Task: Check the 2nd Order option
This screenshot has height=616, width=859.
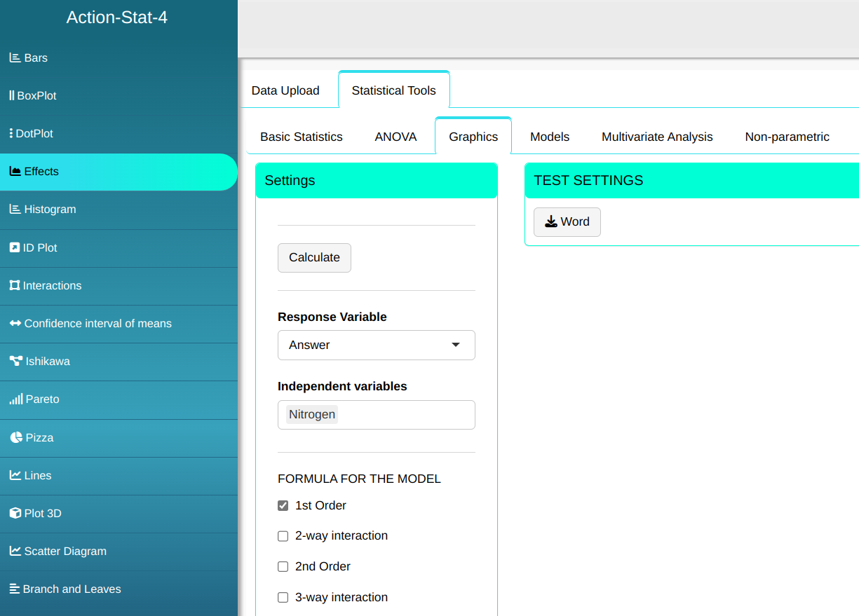Action: tap(283, 567)
